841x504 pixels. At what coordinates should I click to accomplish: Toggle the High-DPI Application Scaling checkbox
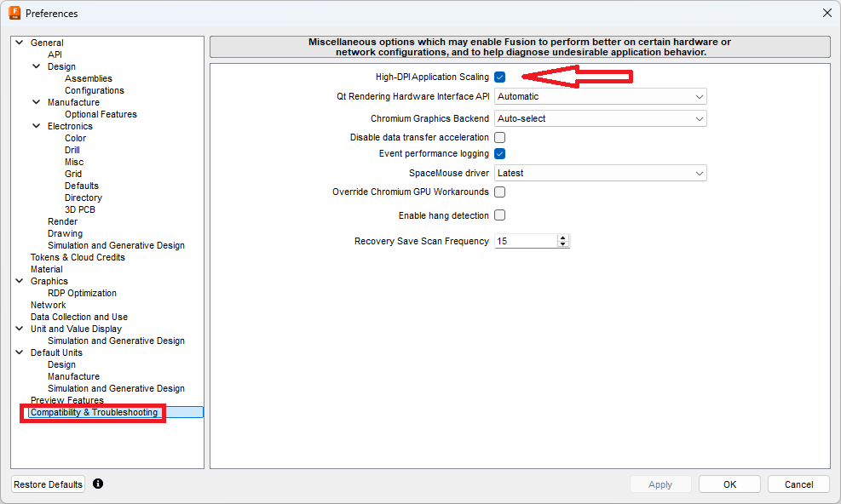coord(500,77)
